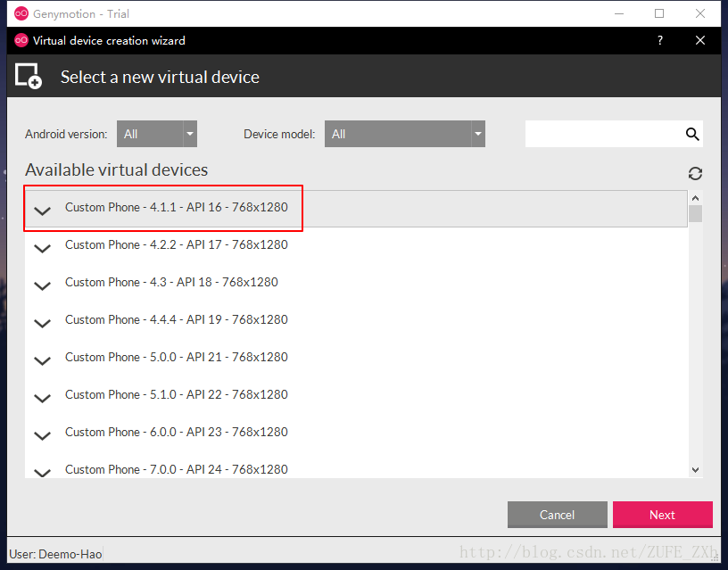
Task: Click the refresh device list icon
Action: point(695,174)
